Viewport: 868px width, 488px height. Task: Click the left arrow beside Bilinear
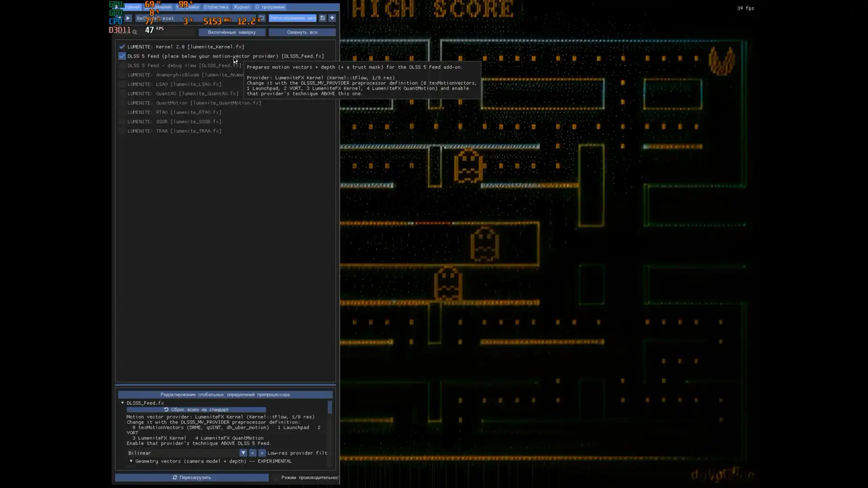[x=252, y=453]
